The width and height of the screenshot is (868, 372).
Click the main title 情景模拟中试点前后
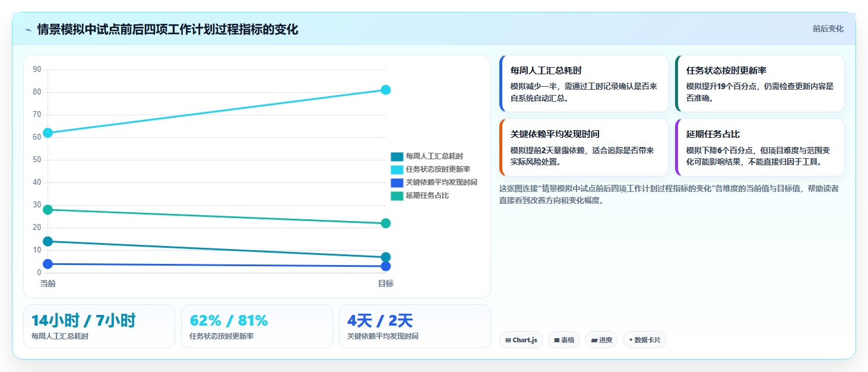(x=167, y=29)
